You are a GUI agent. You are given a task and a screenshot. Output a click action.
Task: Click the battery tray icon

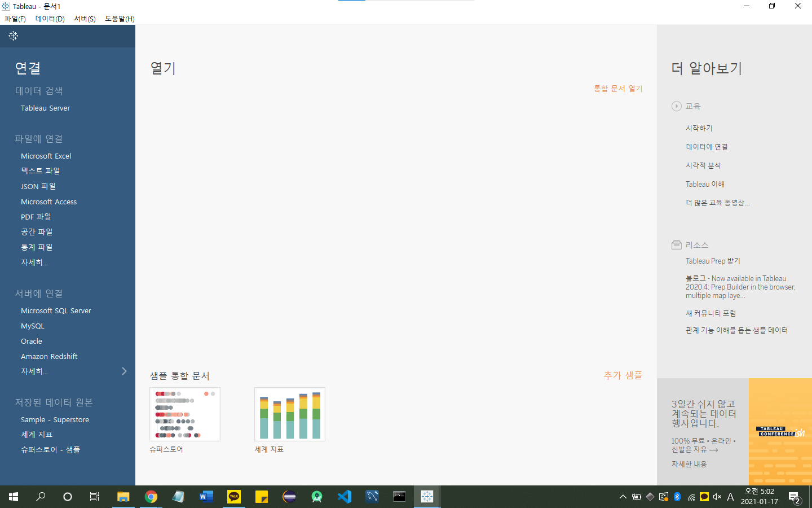click(x=637, y=497)
